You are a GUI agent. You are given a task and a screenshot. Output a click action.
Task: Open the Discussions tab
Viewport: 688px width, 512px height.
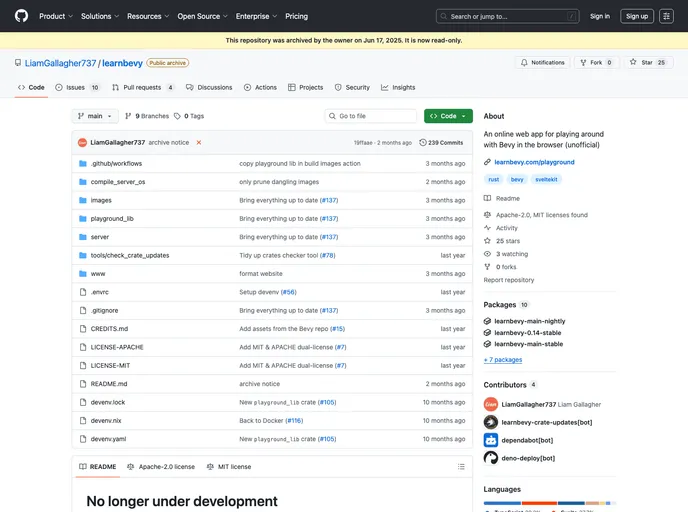[x=209, y=88]
